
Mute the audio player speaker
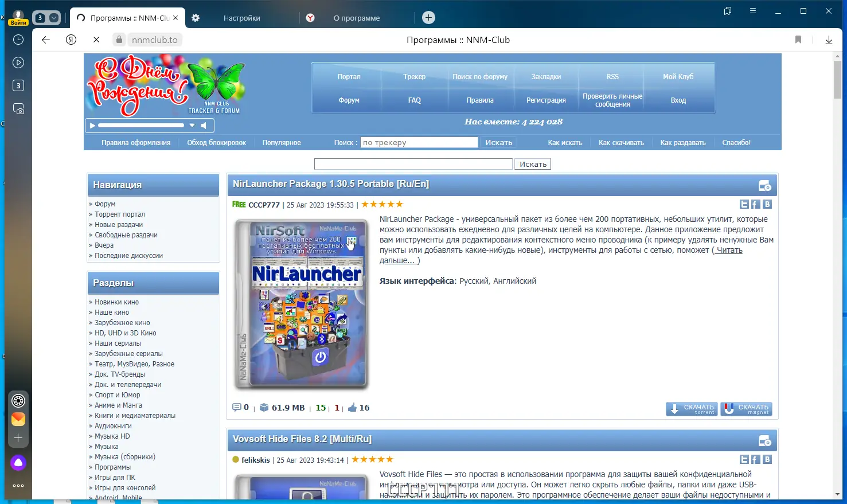tap(204, 125)
